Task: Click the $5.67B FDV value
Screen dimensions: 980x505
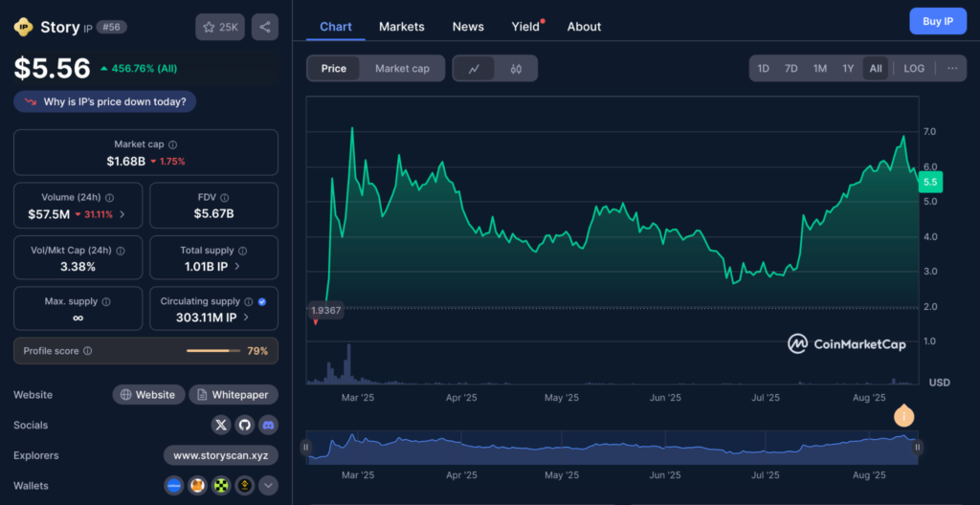Action: click(214, 214)
